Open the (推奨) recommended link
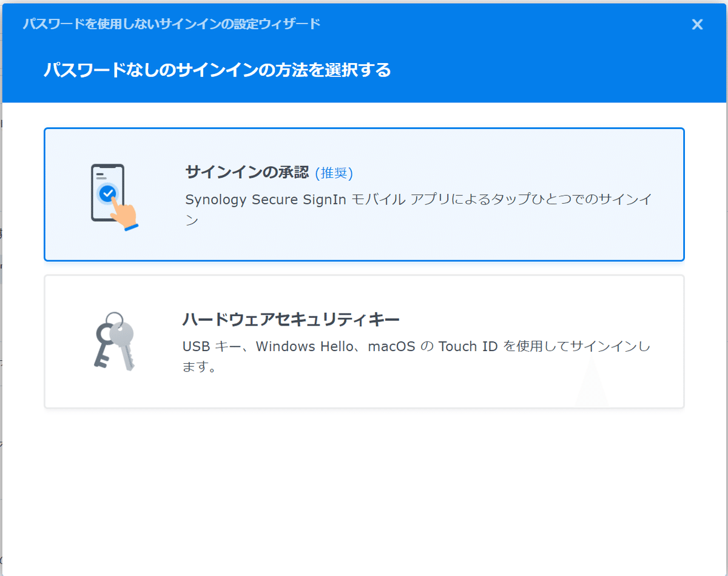 (335, 173)
